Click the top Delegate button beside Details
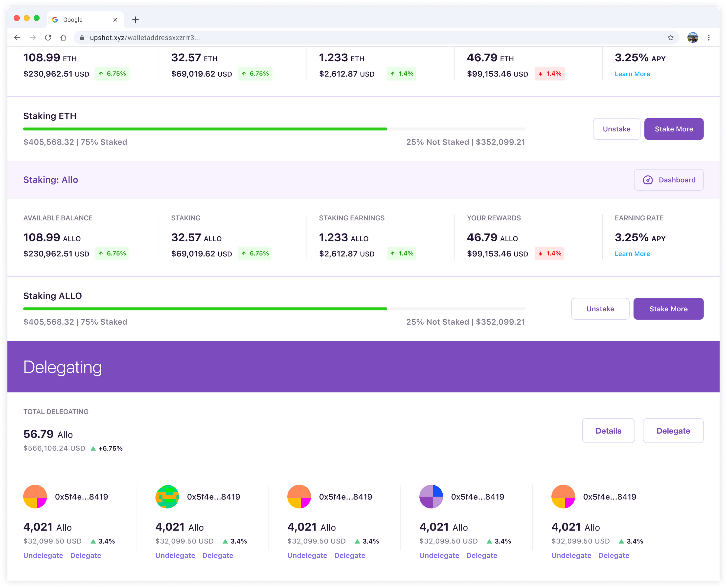This screenshot has width=727, height=588. point(673,431)
